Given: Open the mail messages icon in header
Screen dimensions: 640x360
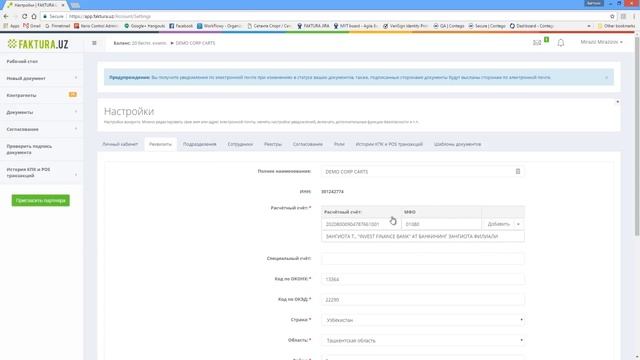Looking at the screenshot, I should click(x=537, y=42).
